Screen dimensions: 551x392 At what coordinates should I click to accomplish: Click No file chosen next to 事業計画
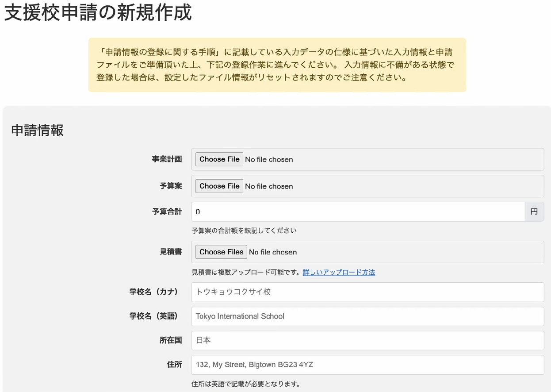tap(269, 159)
